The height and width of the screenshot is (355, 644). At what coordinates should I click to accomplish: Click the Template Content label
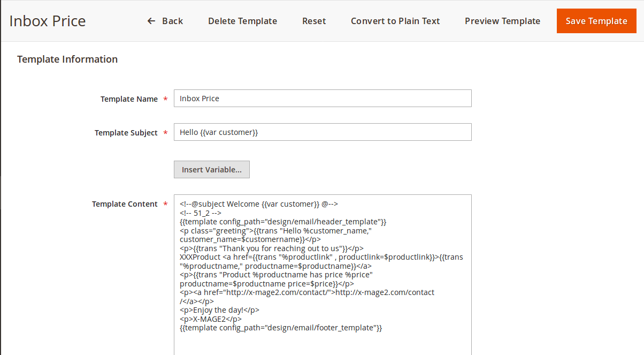[x=125, y=204]
